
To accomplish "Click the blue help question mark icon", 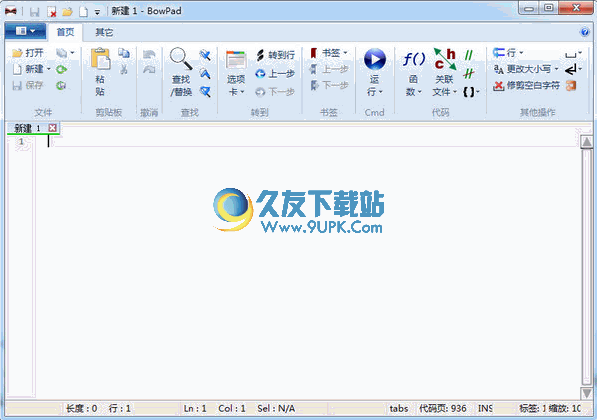I will [x=584, y=32].
